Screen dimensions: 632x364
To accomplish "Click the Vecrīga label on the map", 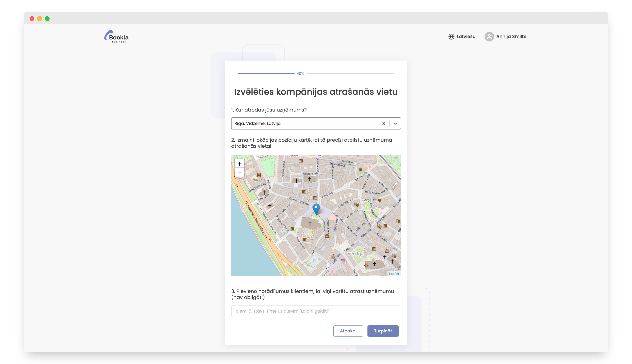I will 355,254.
